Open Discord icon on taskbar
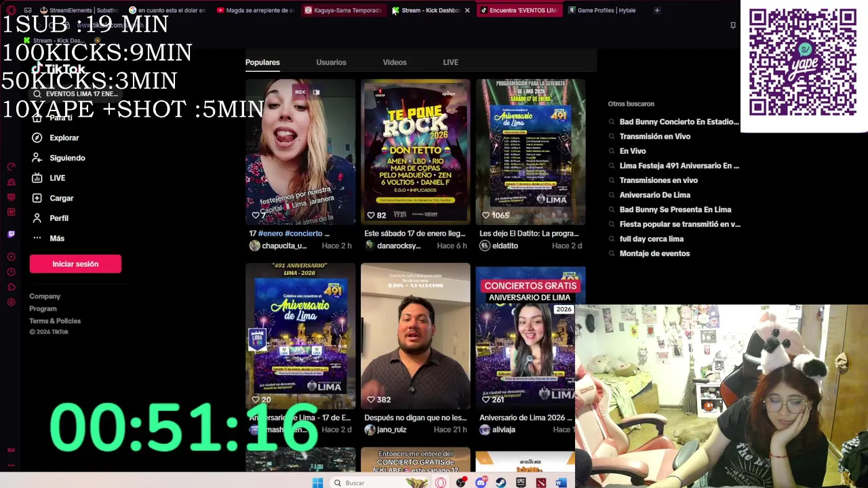 [481, 483]
